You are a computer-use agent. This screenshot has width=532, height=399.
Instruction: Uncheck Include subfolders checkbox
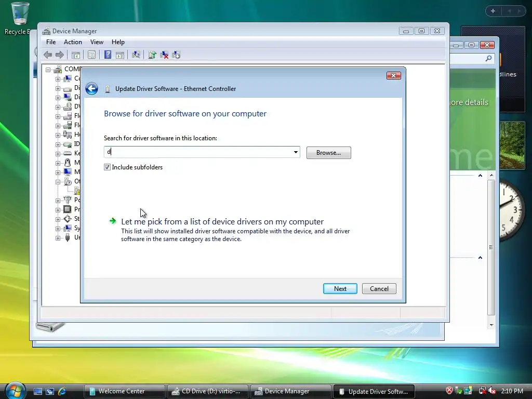tap(107, 167)
